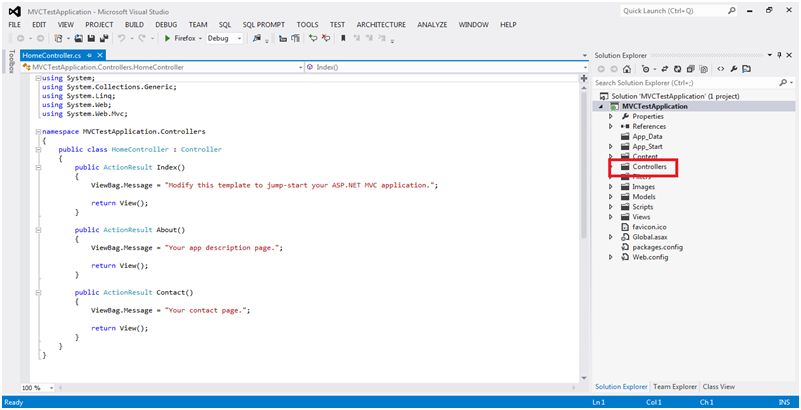The height and width of the screenshot is (410, 801).
Task: Click the scroll down arrow in the editor
Action: point(584,378)
